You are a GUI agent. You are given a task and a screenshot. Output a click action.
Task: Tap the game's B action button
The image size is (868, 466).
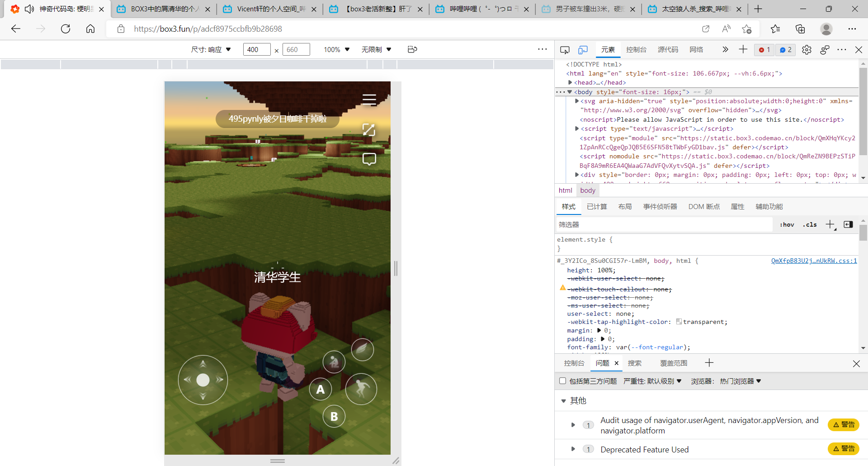[x=334, y=416]
